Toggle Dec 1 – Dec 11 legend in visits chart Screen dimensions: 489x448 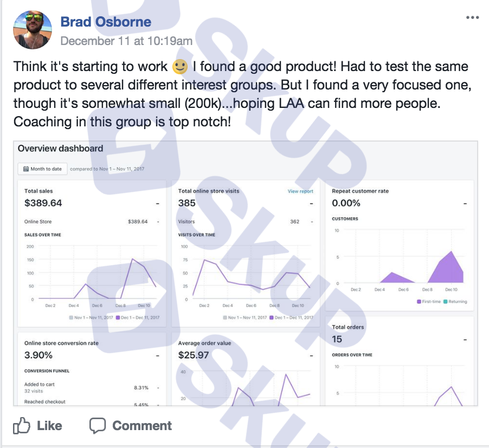(291, 318)
